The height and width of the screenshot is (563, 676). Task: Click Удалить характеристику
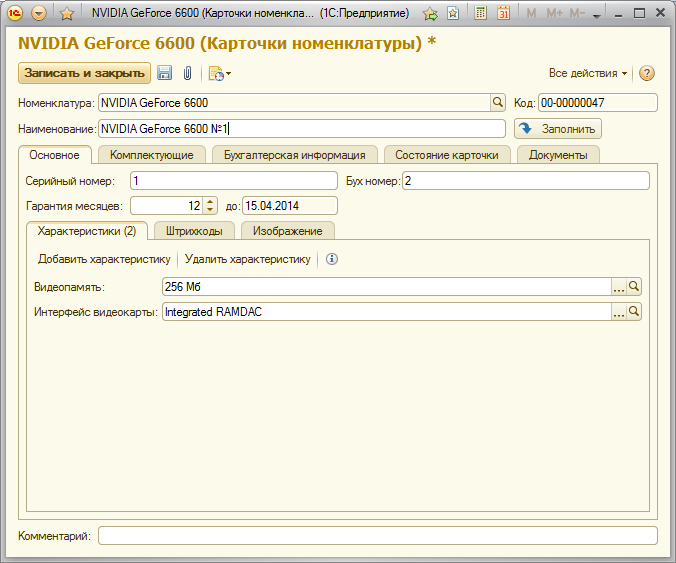(247, 259)
